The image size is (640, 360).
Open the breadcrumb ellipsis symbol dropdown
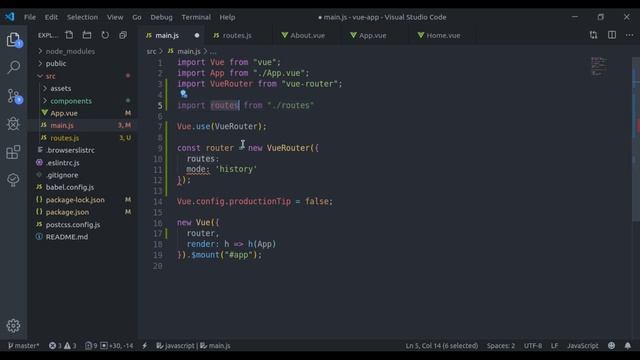click(213, 51)
